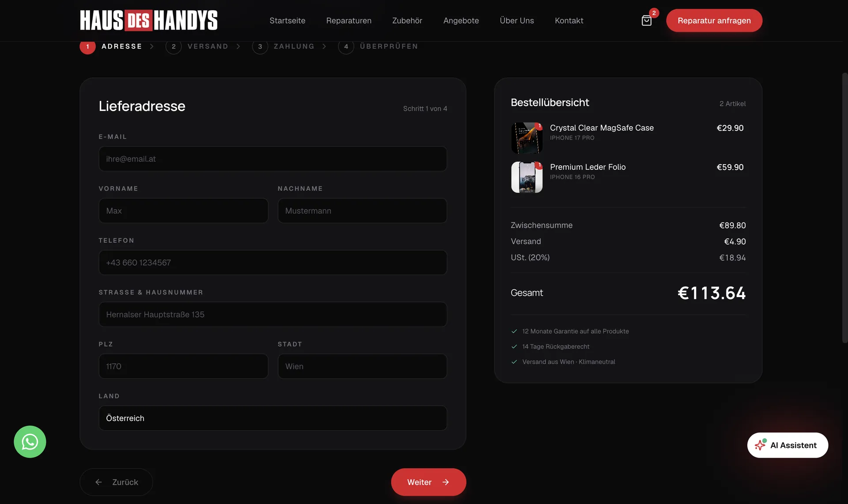The image size is (848, 504).
Task: Click checkmark beside Versand aus Wien
Action: [514, 361]
